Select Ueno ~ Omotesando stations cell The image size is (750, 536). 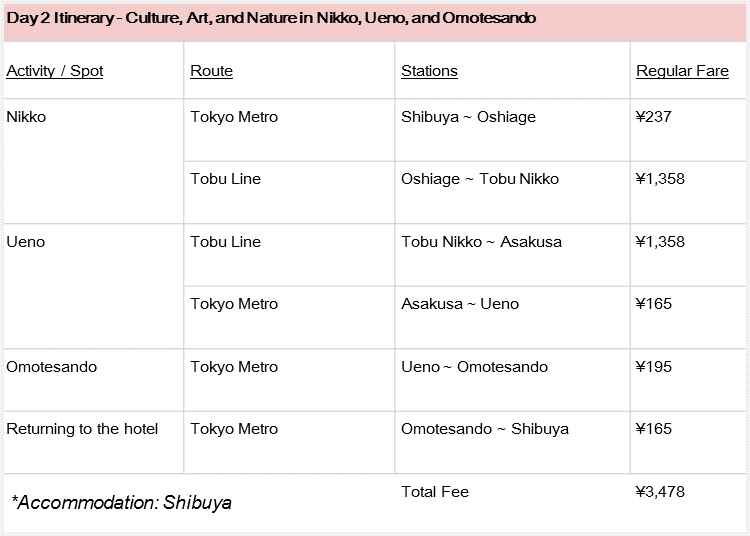pyautogui.click(x=474, y=367)
